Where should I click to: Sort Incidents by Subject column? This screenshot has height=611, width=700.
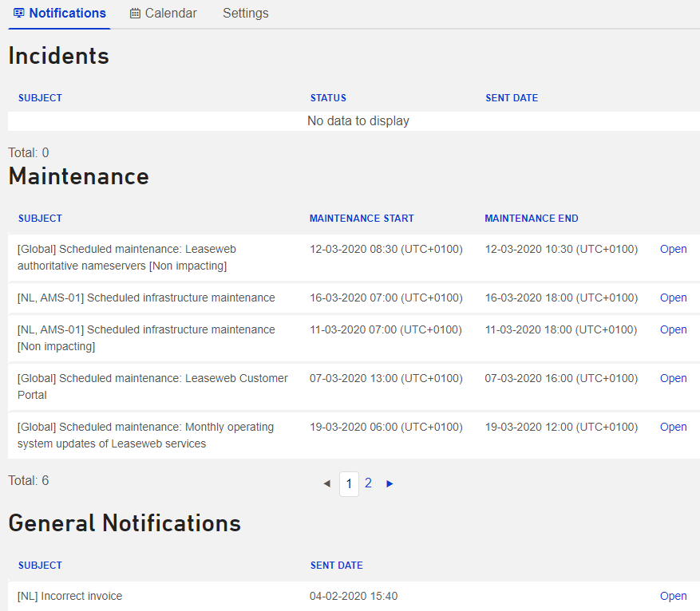40,98
